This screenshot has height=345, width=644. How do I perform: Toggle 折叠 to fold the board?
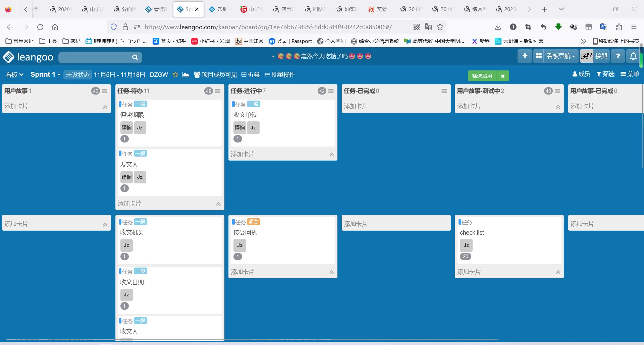click(x=251, y=74)
